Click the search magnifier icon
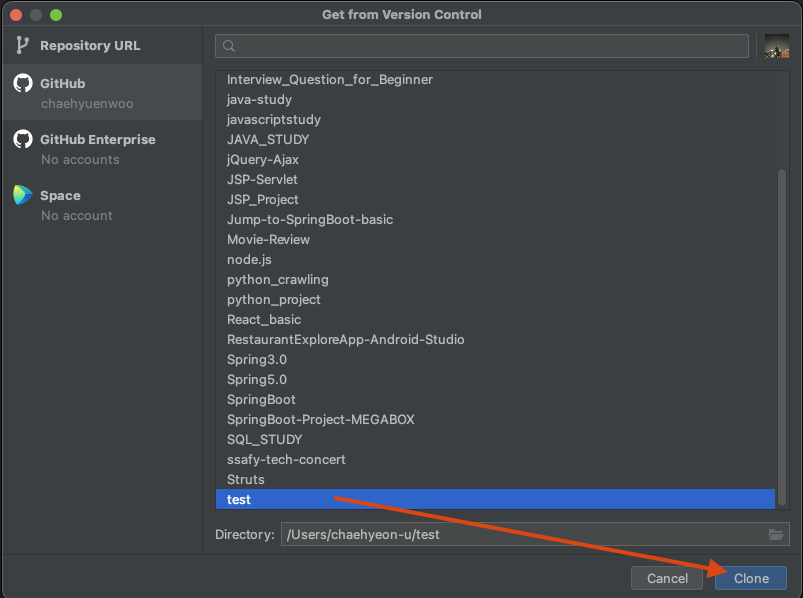The image size is (803, 598). click(229, 46)
